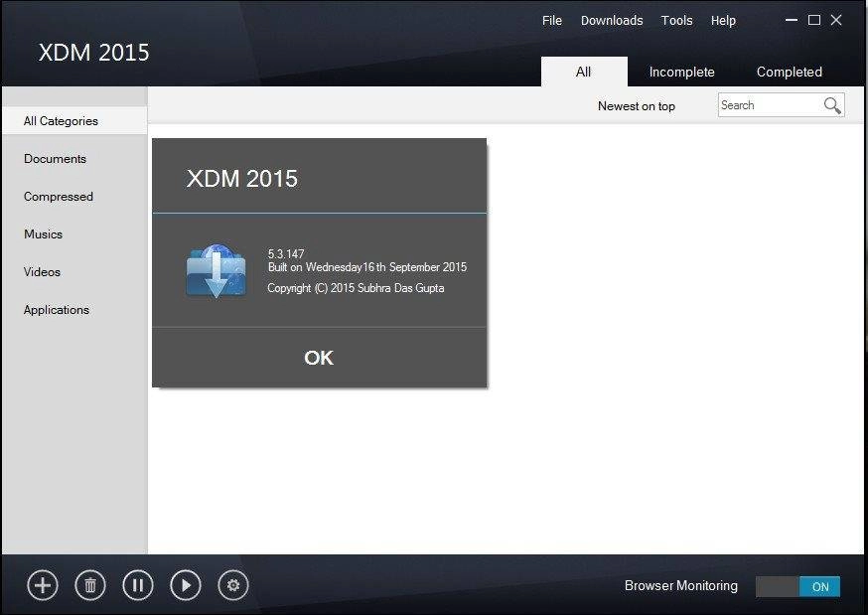Click the magnifier search icon
This screenshot has width=868, height=615.
[x=832, y=105]
